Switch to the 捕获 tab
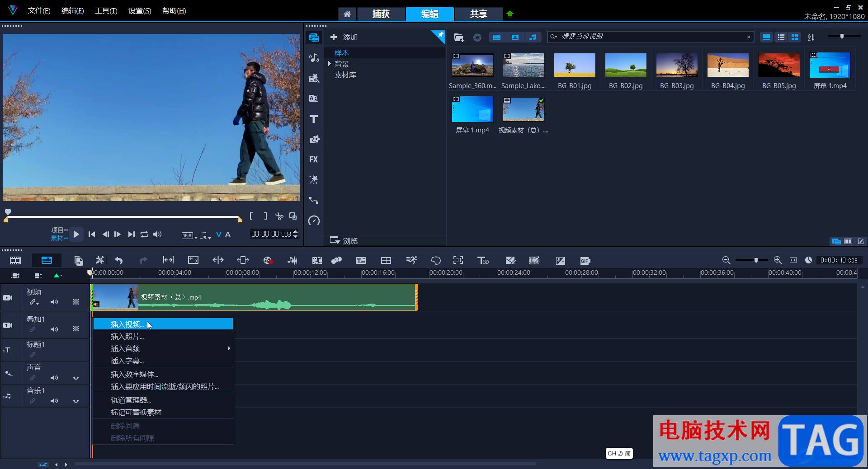This screenshot has height=469, width=868. [381, 14]
